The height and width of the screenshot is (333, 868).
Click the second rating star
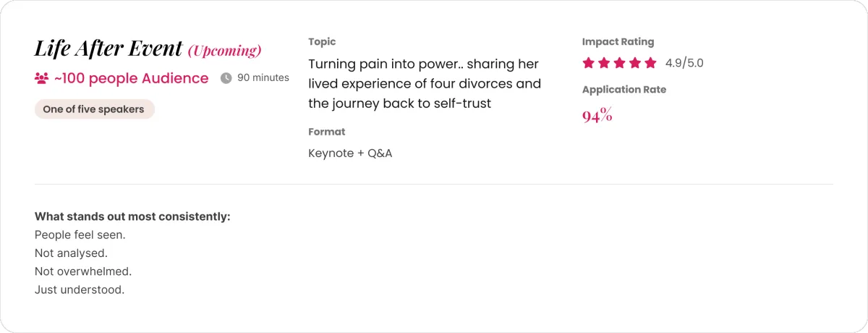pyautogui.click(x=604, y=63)
